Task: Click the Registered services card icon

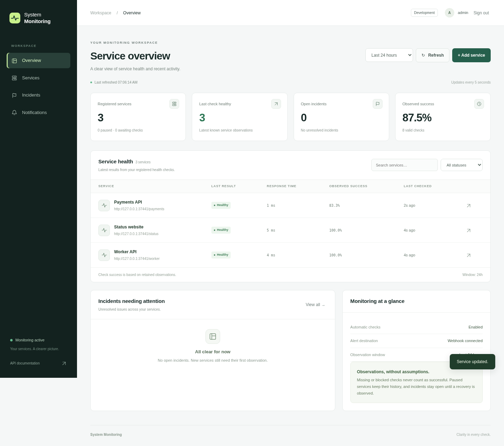Action: click(x=174, y=104)
